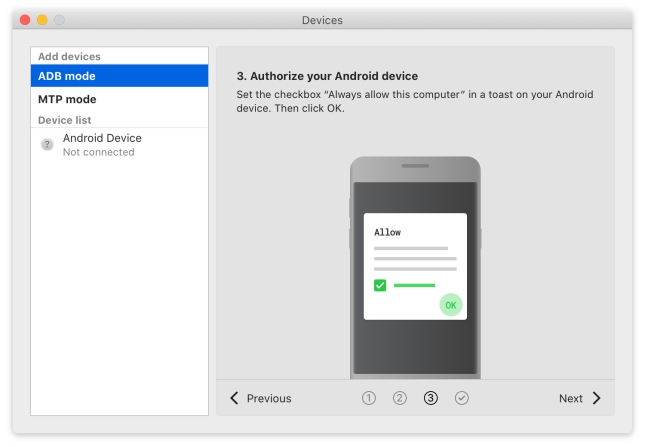Jump to the final checkmark step
The image size is (645, 447).
click(x=462, y=398)
